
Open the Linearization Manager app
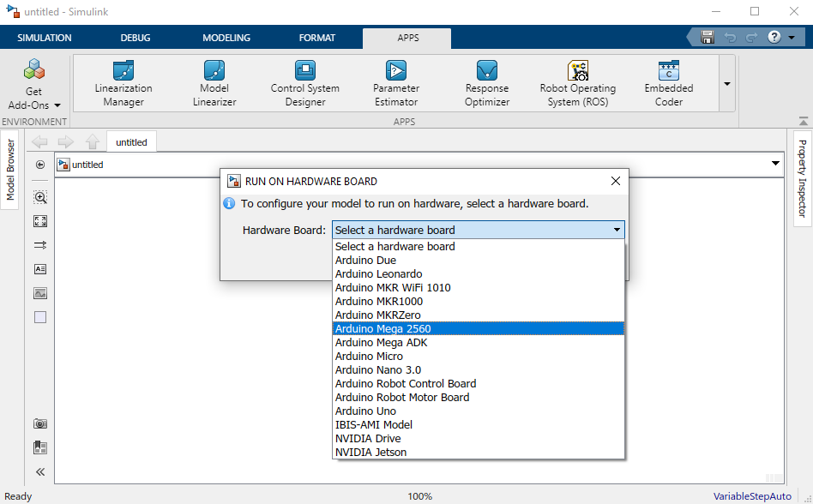coord(123,83)
